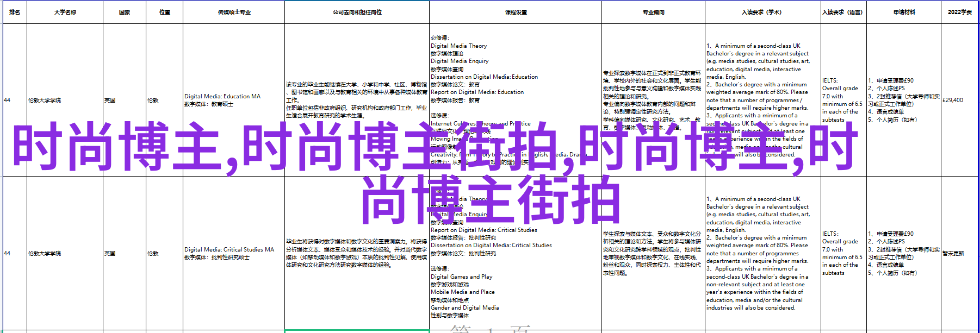
Task: Select the 大学名称 header cell
Action: pos(65,12)
